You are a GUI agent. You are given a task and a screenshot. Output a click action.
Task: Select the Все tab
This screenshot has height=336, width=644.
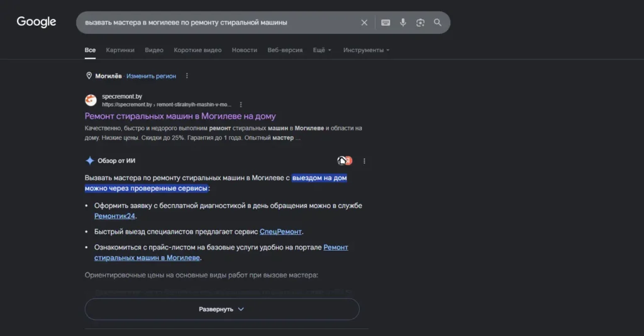tap(90, 50)
